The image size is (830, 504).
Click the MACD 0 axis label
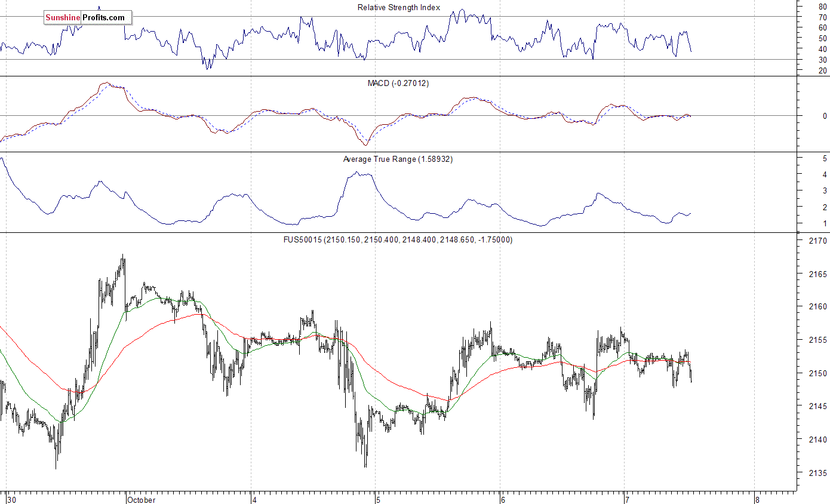tap(825, 116)
